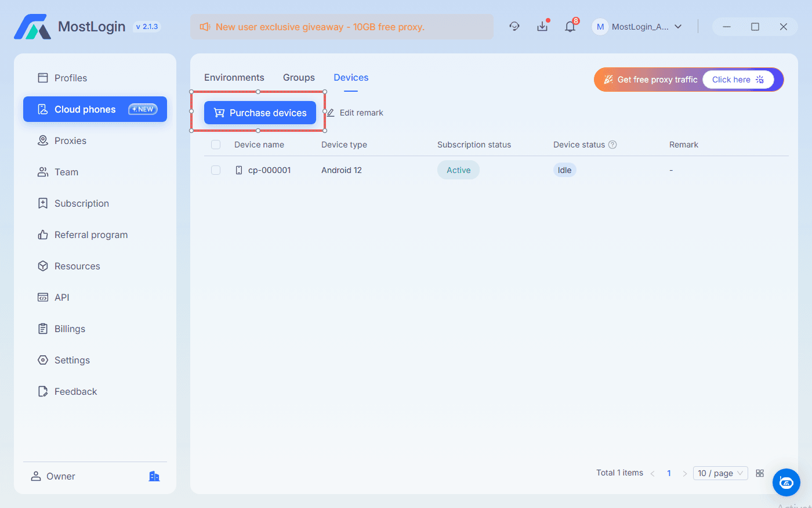
Task: Click Edit remark for devices
Action: coord(354,113)
